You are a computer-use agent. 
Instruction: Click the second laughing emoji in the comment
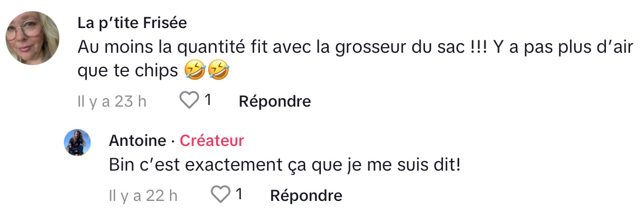[x=218, y=71]
